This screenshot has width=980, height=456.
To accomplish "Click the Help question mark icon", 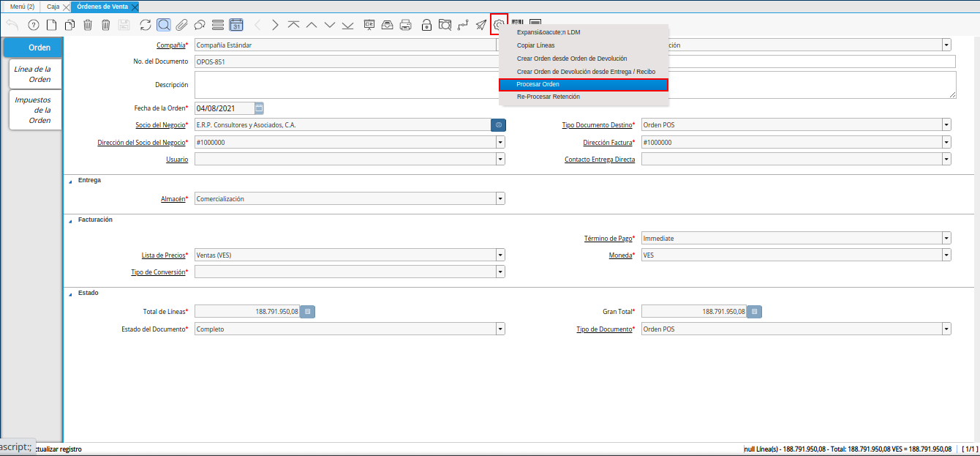I will [x=33, y=25].
